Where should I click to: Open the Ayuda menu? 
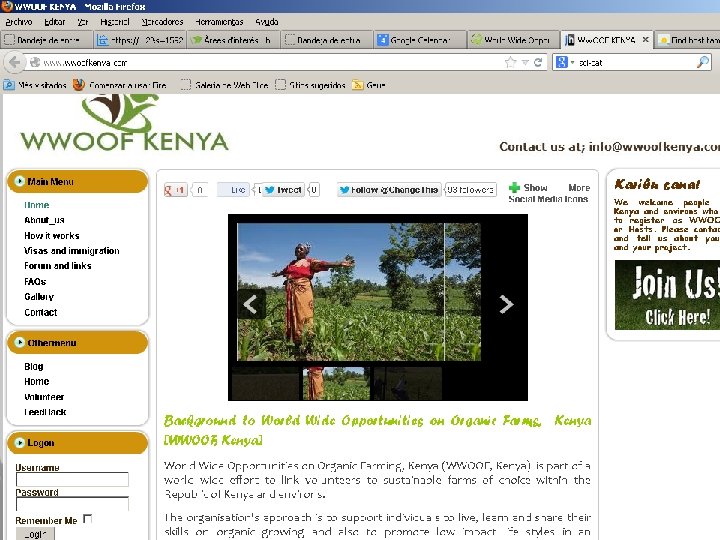click(267, 22)
